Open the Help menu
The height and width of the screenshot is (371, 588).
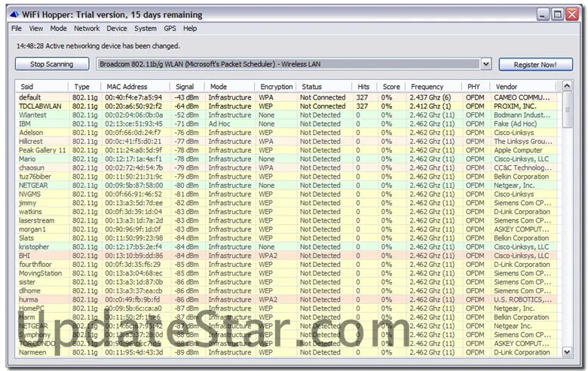pos(190,29)
